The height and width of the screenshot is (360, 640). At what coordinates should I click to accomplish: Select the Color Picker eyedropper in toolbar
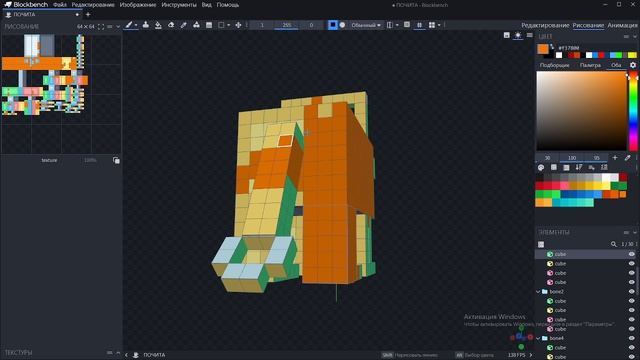point(184,25)
